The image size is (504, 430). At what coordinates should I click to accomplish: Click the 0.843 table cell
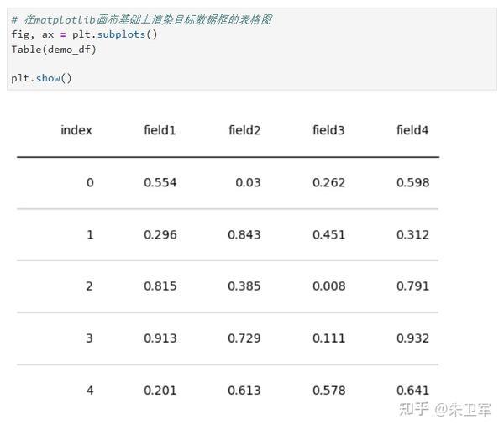(244, 234)
